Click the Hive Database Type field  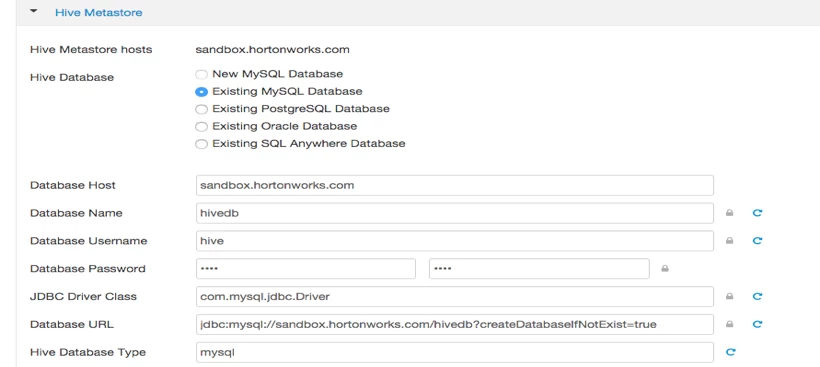click(454, 352)
